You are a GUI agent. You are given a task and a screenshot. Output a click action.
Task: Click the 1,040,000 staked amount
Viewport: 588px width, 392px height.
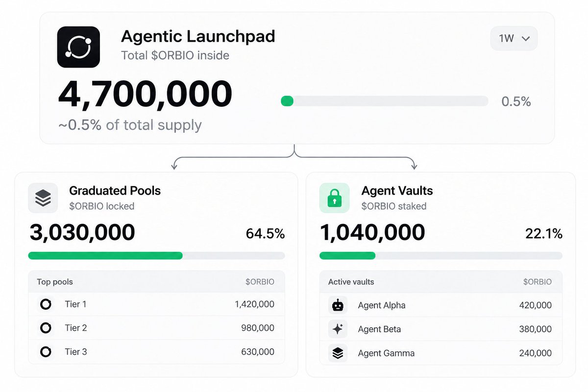[372, 232]
